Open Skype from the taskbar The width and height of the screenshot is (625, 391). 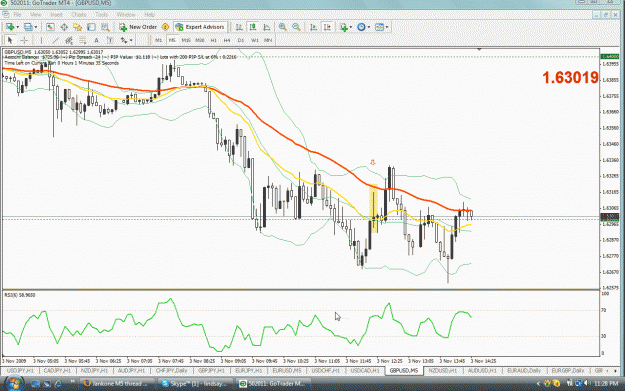tap(195, 384)
